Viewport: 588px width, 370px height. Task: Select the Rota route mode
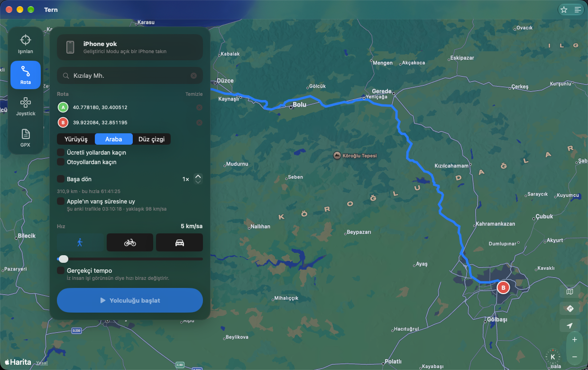(x=26, y=75)
